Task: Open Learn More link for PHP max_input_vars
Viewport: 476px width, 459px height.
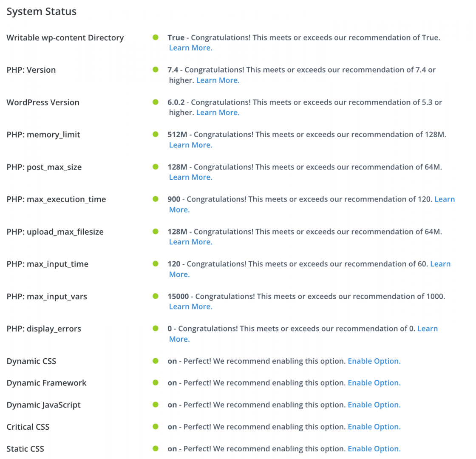Action: point(191,306)
